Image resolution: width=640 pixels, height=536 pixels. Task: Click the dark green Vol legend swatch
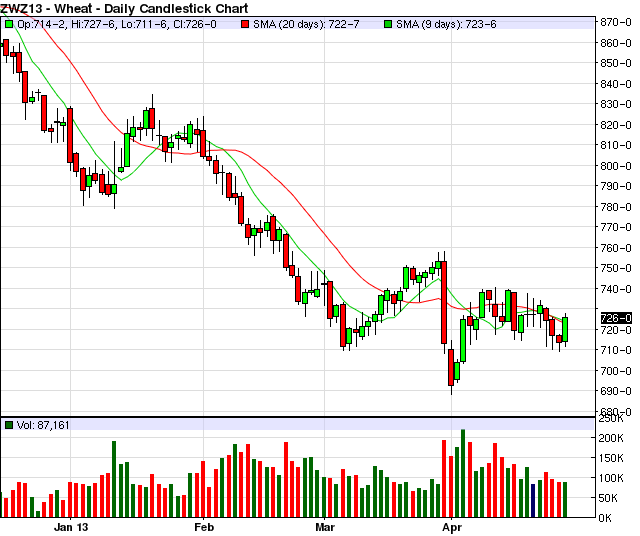point(9,425)
